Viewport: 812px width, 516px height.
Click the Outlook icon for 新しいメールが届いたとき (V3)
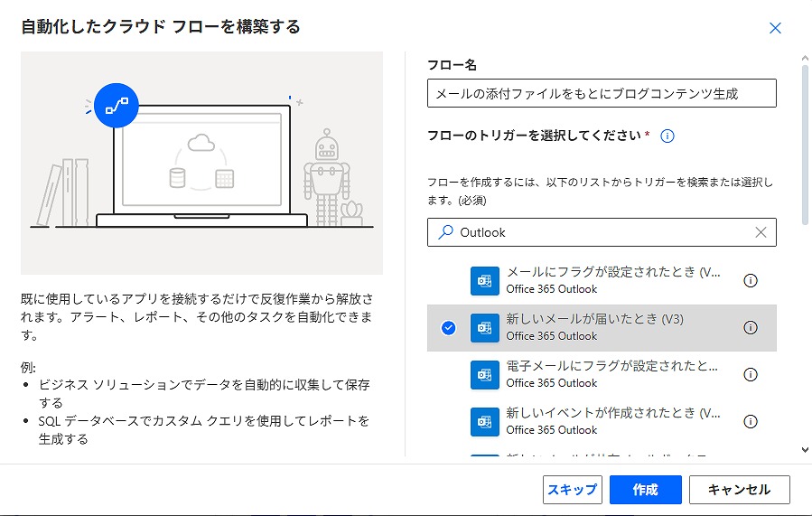(485, 328)
